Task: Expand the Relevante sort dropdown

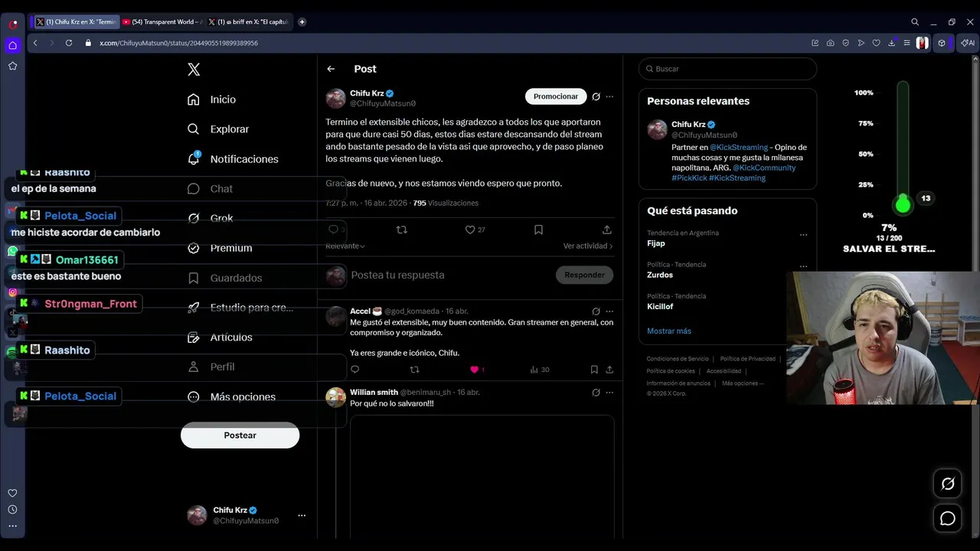Action: 345,246
